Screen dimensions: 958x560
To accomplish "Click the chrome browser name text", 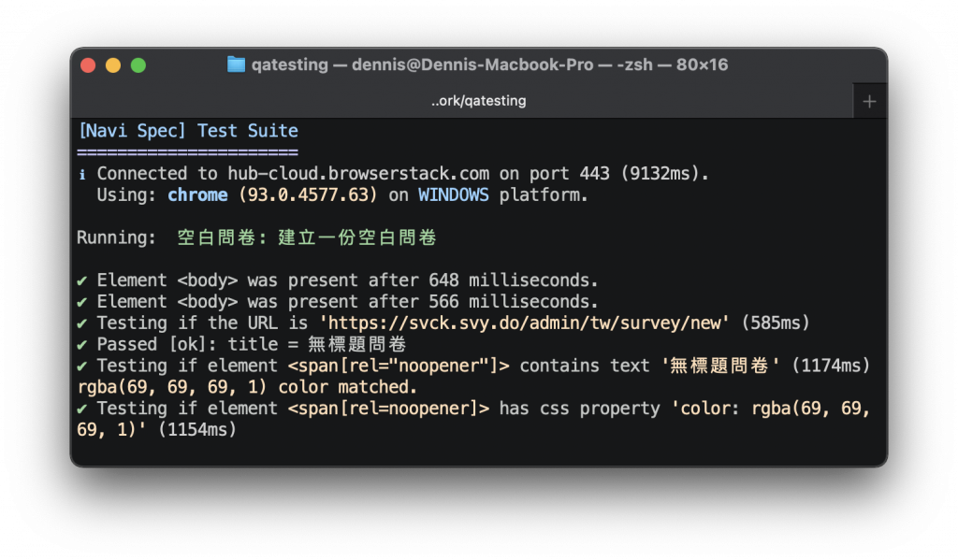I will (x=197, y=194).
